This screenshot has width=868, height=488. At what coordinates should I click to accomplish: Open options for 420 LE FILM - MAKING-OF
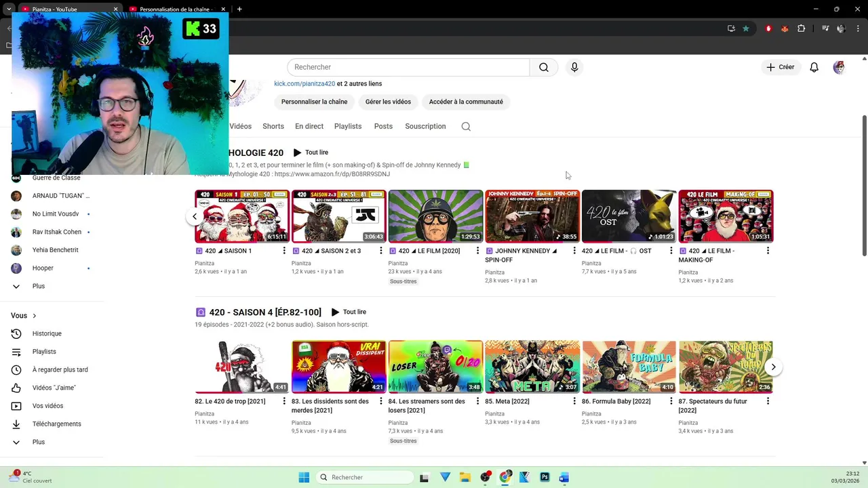click(768, 251)
